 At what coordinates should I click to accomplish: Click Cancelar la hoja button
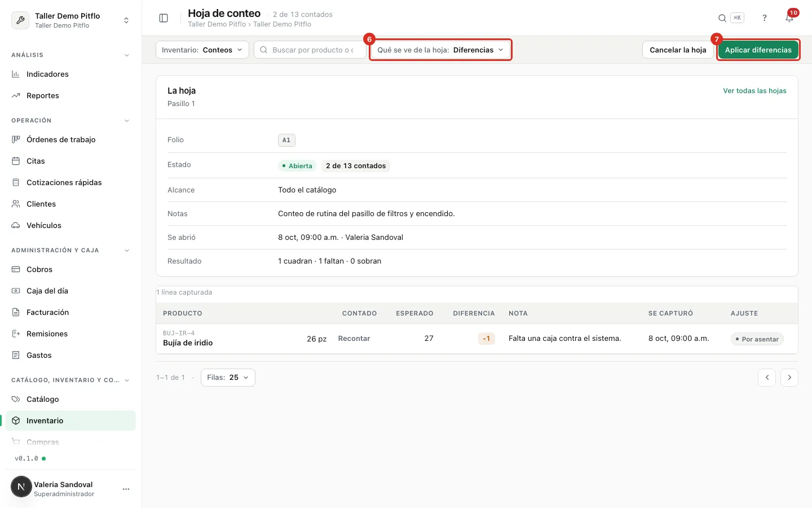point(678,50)
